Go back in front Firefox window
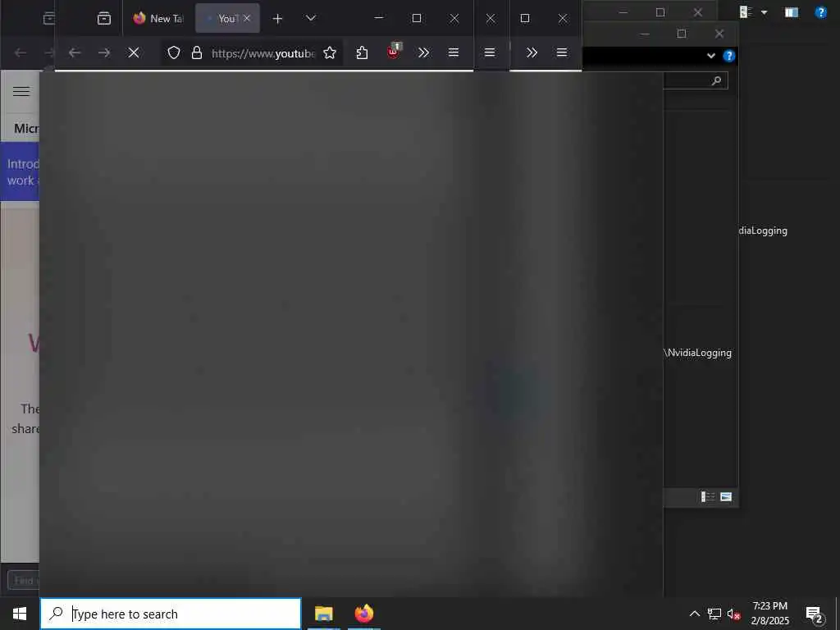Screen dimensions: 840x630 pos(75,52)
